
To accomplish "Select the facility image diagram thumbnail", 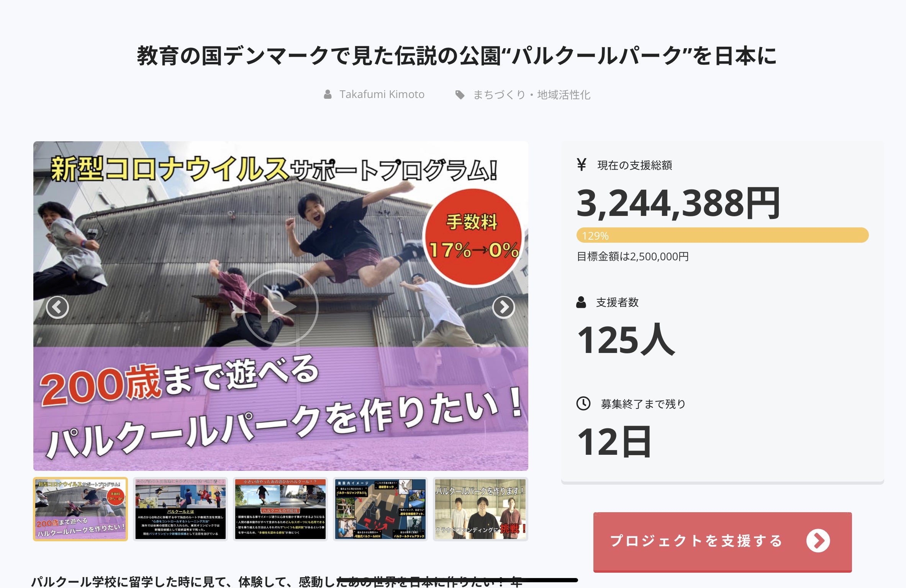I will (x=380, y=509).
